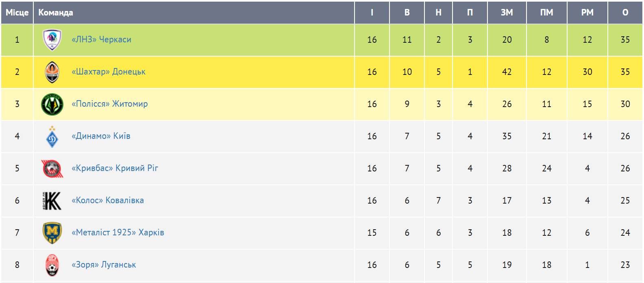Open «Металіст 1925» Харків link

click(118, 233)
